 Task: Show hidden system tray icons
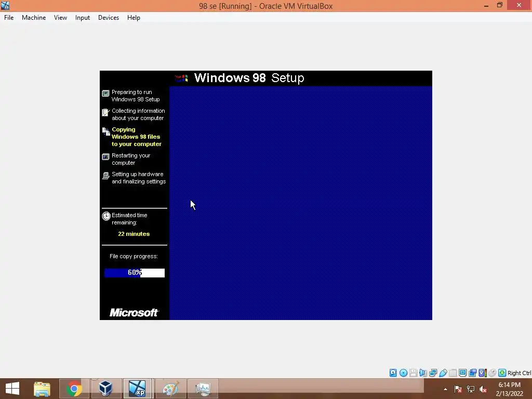pos(445,389)
